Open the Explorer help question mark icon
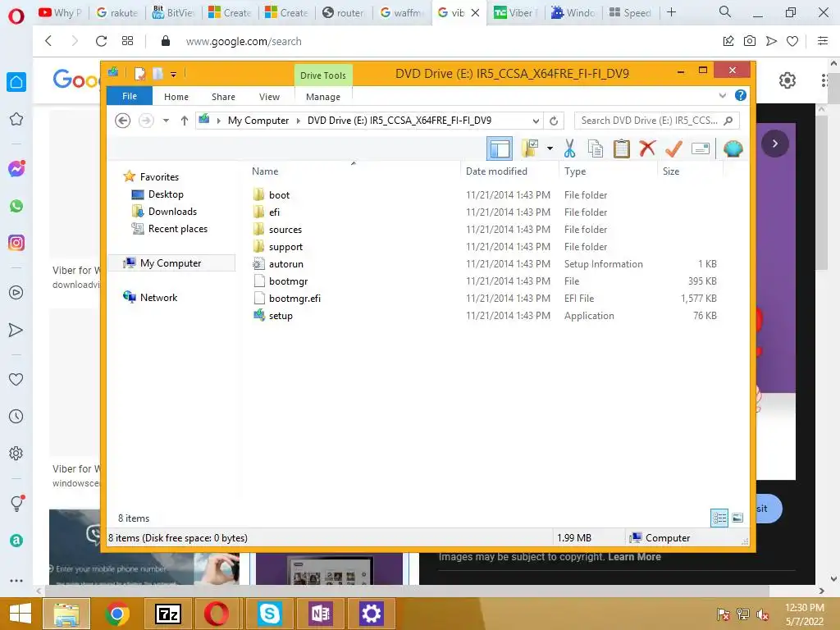This screenshot has height=630, width=840. click(741, 95)
